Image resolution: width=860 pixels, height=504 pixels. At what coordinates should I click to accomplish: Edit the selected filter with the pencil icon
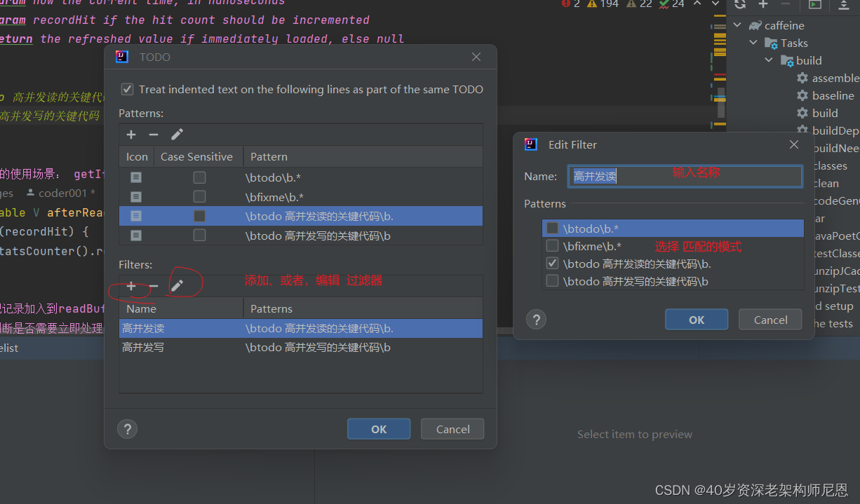point(177,286)
